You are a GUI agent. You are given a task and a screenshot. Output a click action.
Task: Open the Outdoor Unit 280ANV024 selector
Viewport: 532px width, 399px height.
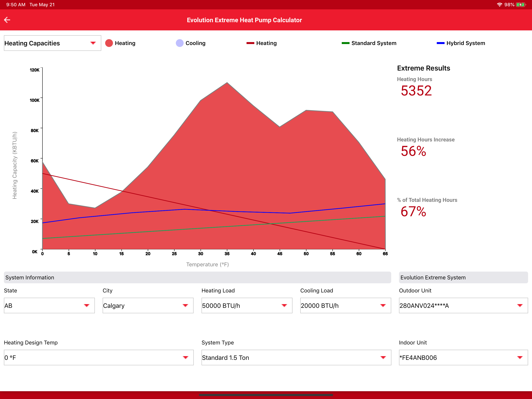pos(463,305)
